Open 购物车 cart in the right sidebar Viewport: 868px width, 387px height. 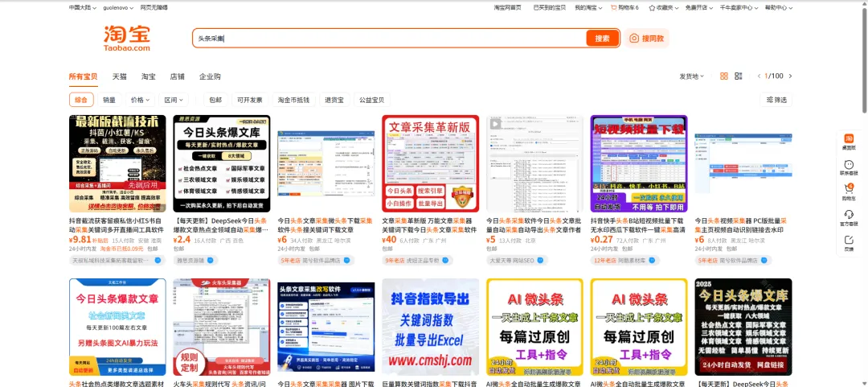tap(849, 192)
